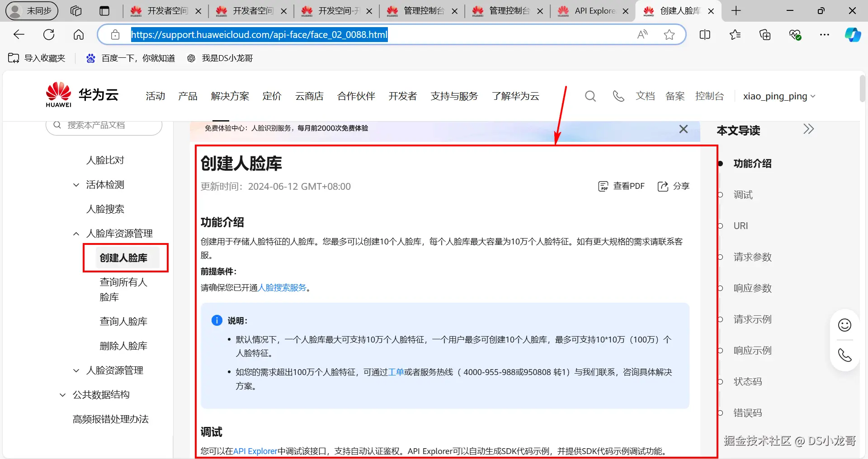This screenshot has width=868, height=459.
Task: Close the free trial banner
Action: [x=684, y=129]
